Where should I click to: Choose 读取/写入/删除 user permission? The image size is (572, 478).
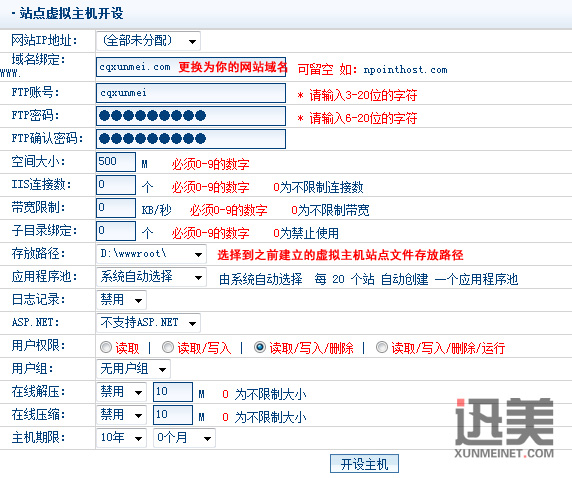260,347
